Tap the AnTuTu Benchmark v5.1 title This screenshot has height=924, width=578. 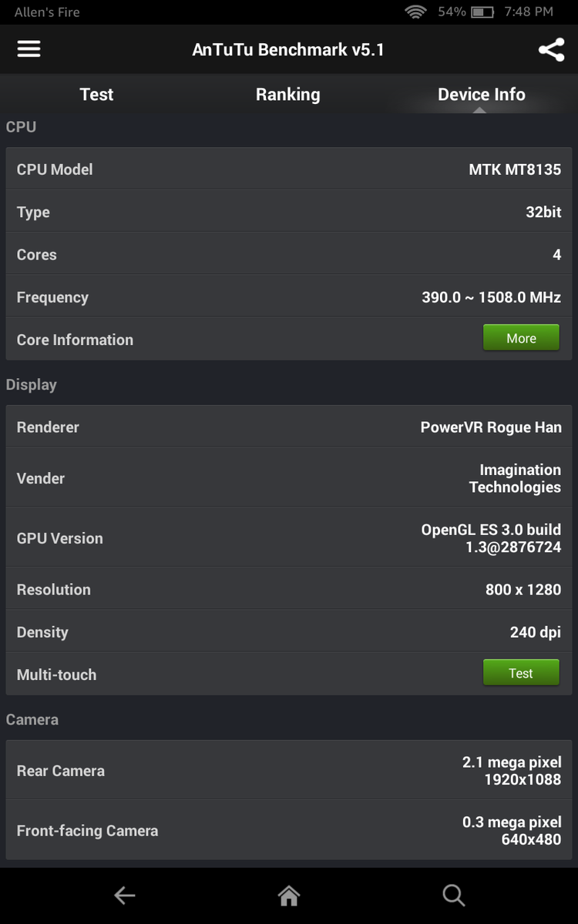(288, 50)
